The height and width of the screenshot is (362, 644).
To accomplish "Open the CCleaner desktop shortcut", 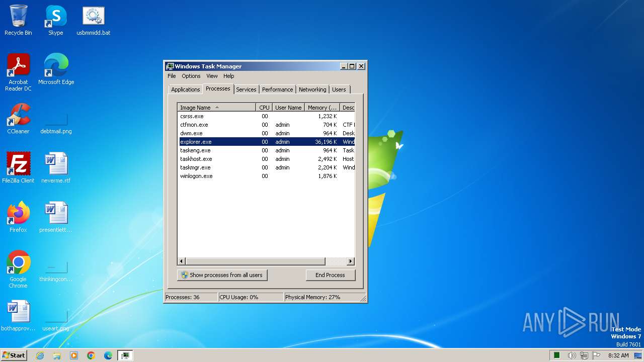I will (18, 119).
